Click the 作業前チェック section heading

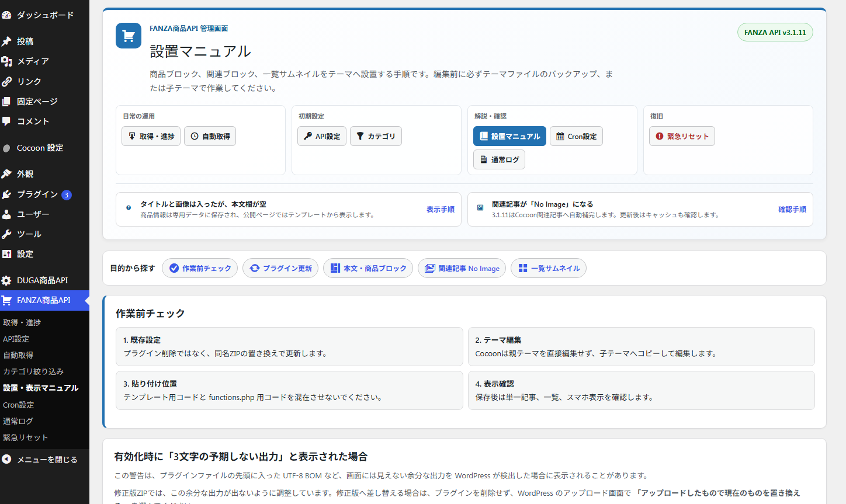150,314
